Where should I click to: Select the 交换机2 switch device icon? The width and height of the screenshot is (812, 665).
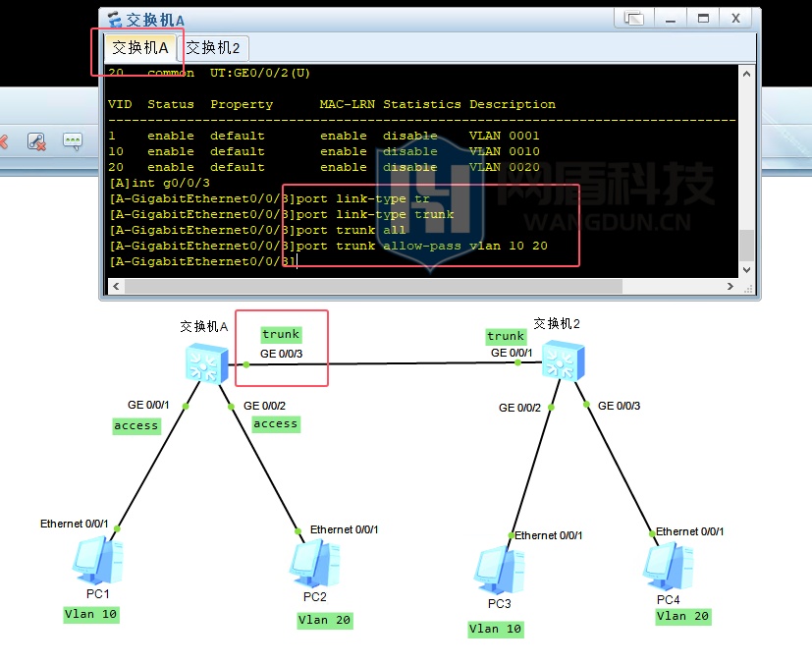(x=563, y=360)
